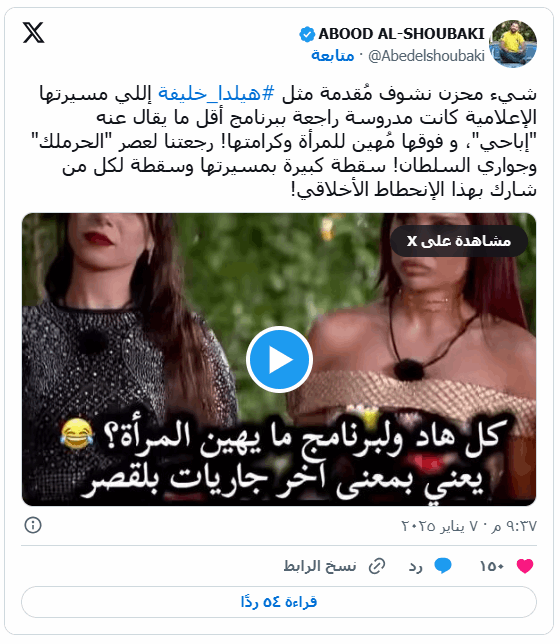Open Abood Al-Shoubaki's profile picture
Viewport: 560px width, 644px height.
click(513, 44)
